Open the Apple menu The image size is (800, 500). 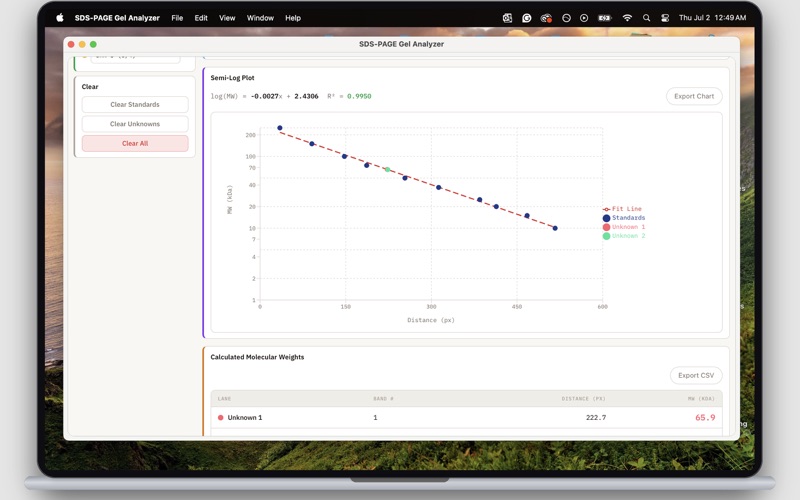click(x=60, y=18)
